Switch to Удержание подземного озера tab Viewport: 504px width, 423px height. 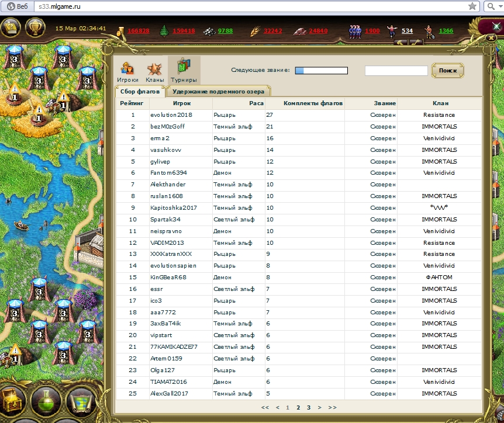pyautogui.click(x=219, y=91)
